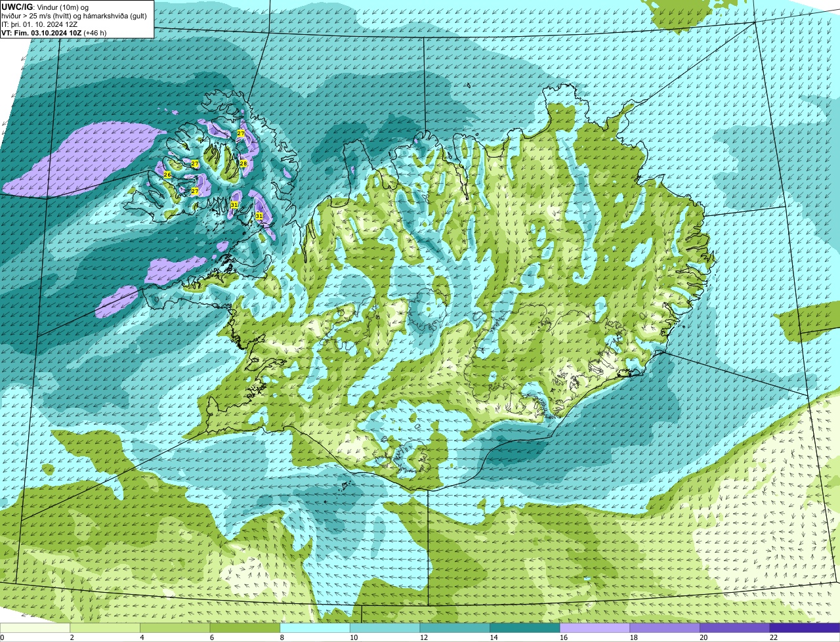Click the init time 'IT: þri. 01. 10. 2024 12Z'

coord(39,24)
